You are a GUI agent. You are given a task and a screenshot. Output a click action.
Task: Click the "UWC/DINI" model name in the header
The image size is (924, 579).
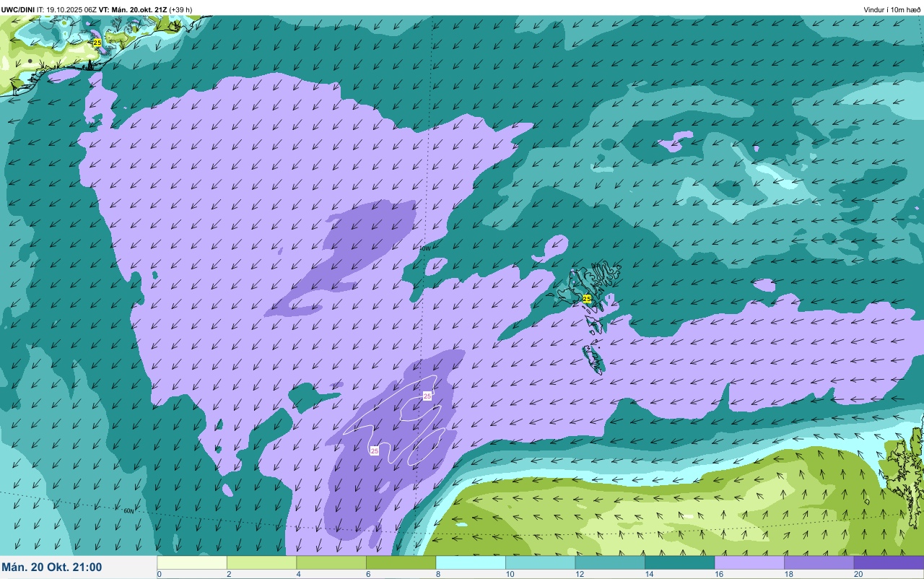point(17,9)
